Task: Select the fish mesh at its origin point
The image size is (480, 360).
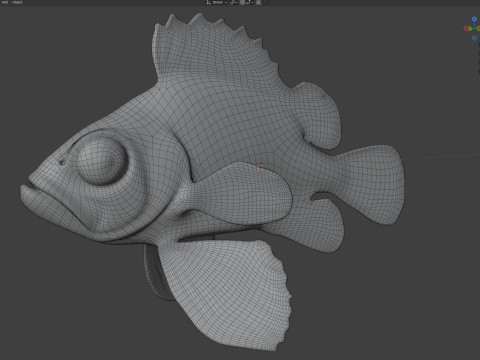Action: (x=260, y=168)
